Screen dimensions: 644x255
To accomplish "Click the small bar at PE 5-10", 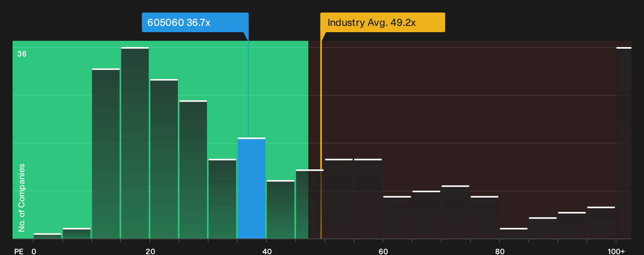I will coord(77,233).
